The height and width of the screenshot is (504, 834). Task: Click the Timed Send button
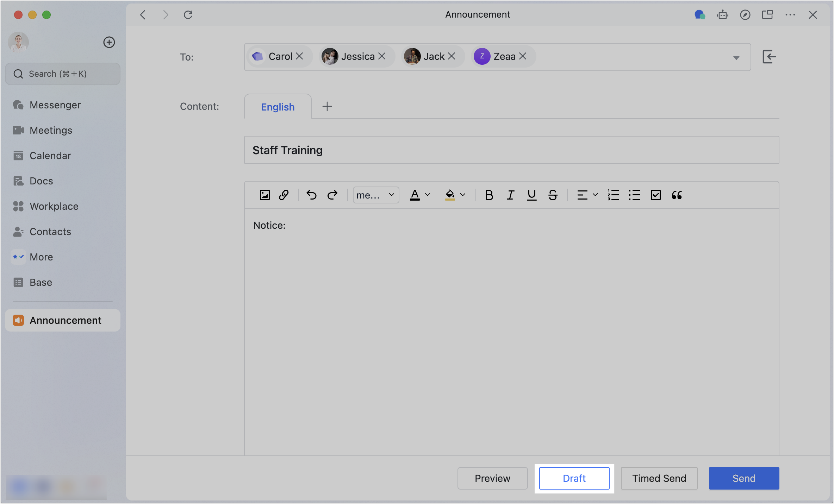point(659,478)
